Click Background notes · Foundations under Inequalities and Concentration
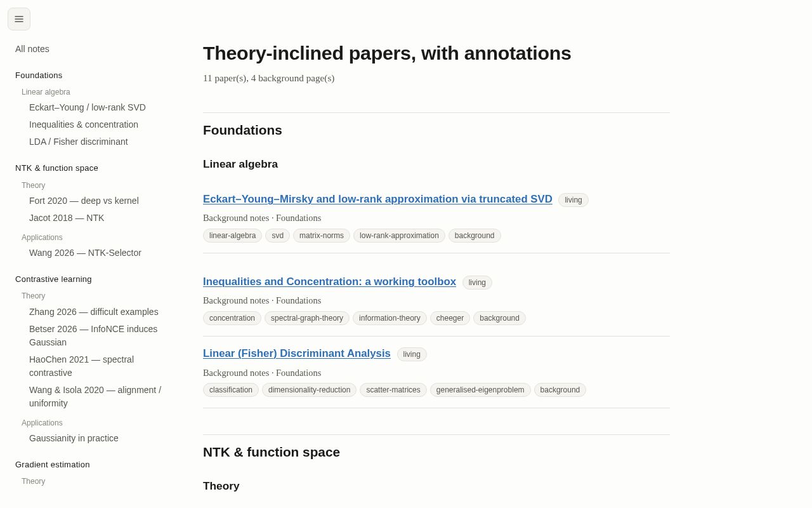Image resolution: width=812 pixels, height=508 pixels. click(262, 300)
